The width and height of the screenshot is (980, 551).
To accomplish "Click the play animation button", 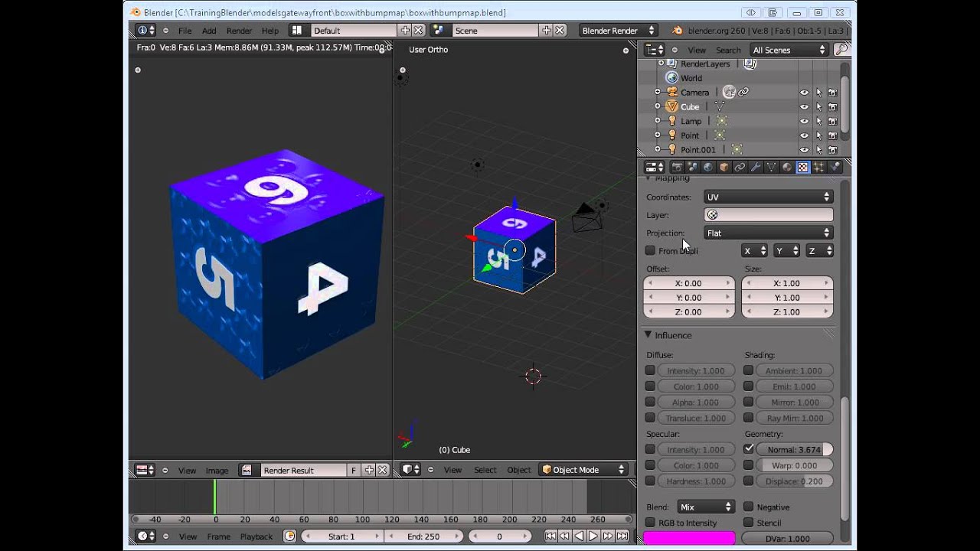I will point(593,536).
